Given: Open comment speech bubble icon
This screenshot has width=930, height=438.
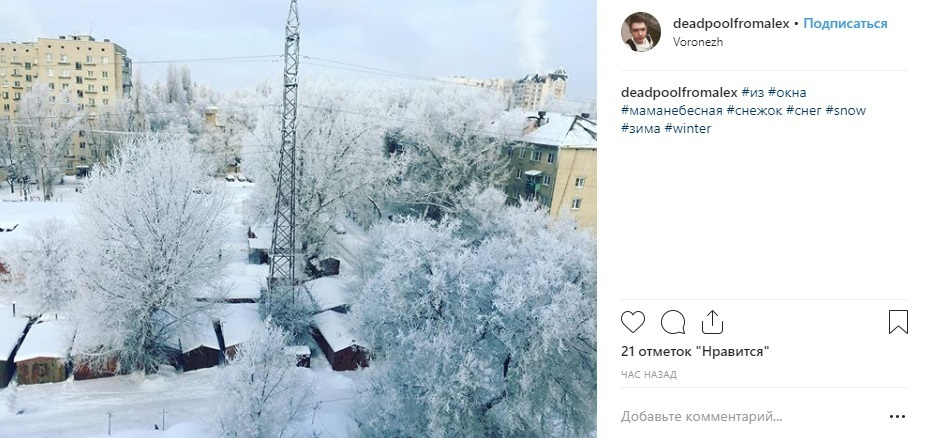Looking at the screenshot, I should click(x=673, y=322).
